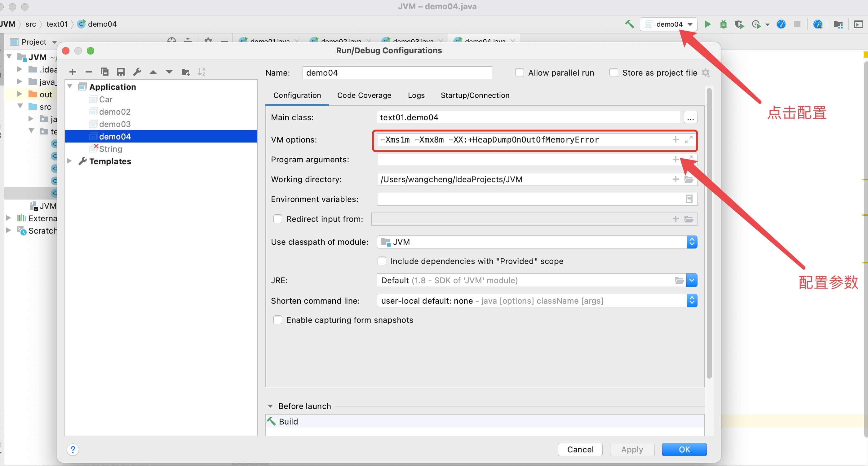
Task: Toggle Redirect input from checkbox
Action: coord(278,219)
